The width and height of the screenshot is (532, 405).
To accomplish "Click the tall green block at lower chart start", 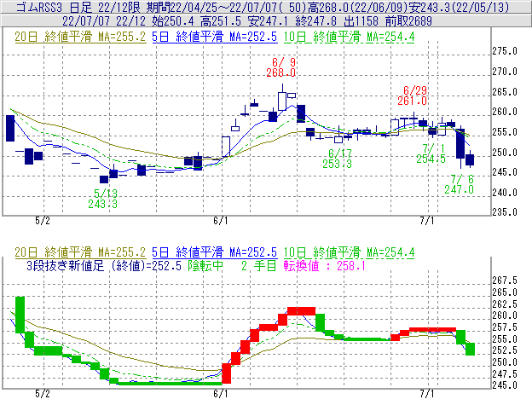I will [x=20, y=315].
